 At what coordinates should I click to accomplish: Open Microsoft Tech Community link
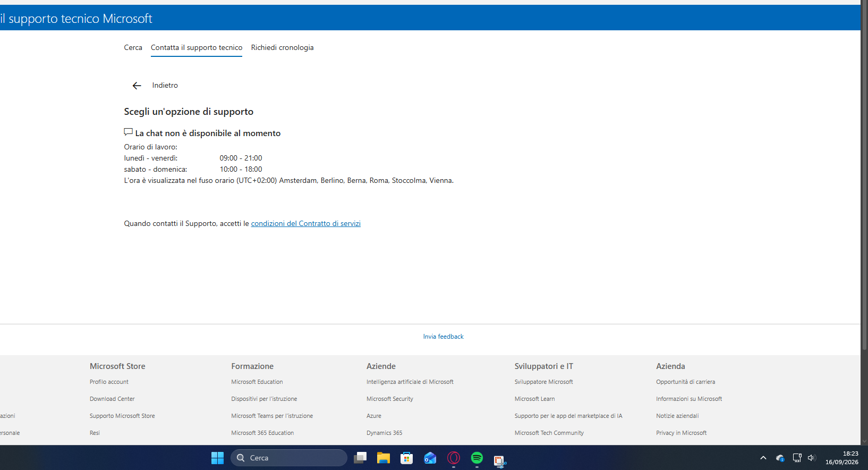549,433
